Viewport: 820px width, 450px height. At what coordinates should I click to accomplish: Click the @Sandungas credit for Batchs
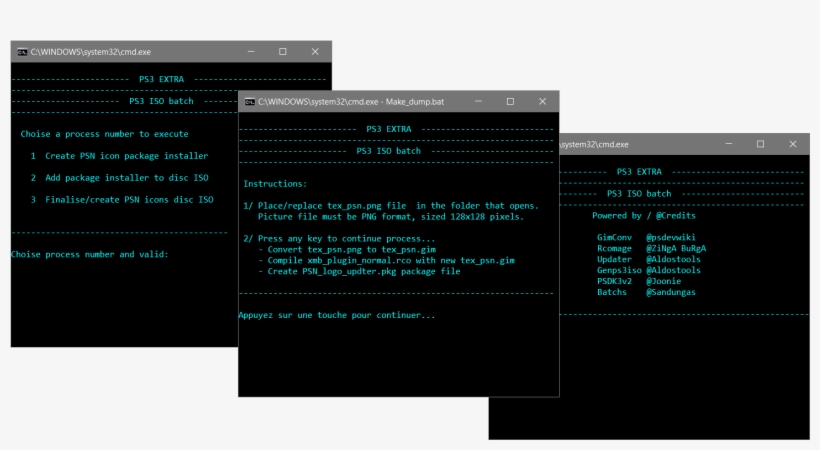tap(671, 292)
